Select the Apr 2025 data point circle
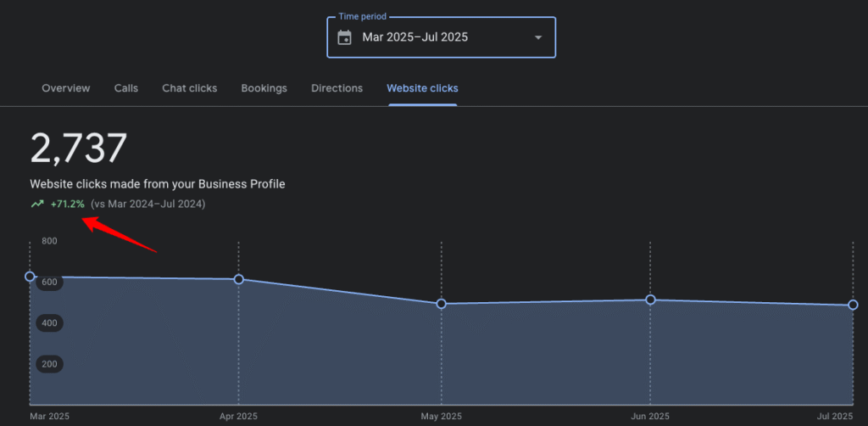Viewport: 868px width, 426px height. (x=239, y=279)
